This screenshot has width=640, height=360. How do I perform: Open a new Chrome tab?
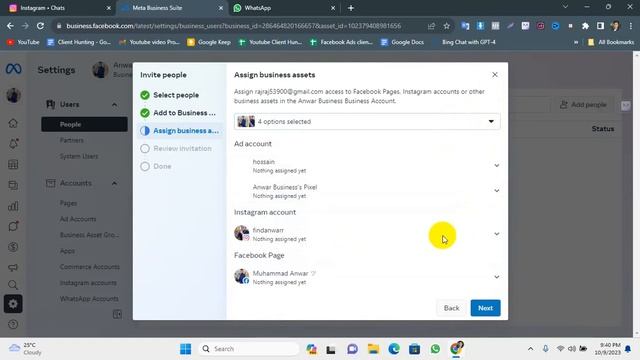(351, 8)
